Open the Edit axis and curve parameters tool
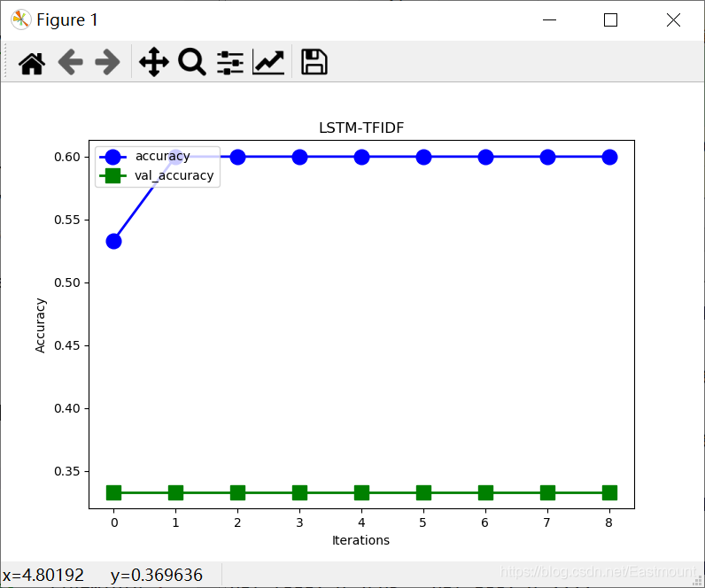Screen dimensions: 705x588 click(268, 62)
